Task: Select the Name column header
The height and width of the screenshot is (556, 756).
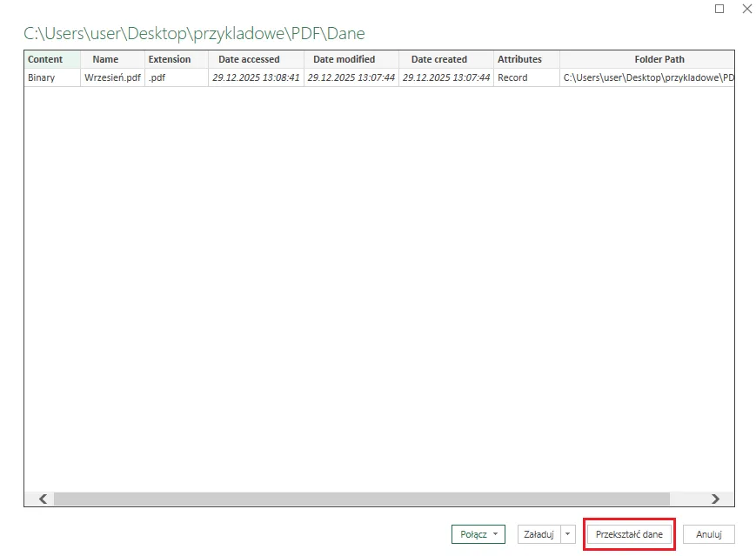Action: 105,59
